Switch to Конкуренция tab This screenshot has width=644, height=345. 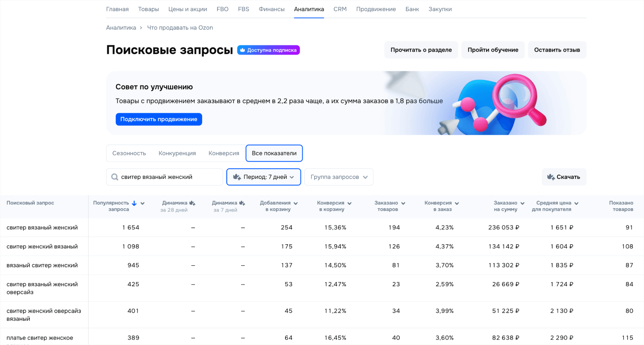click(177, 153)
